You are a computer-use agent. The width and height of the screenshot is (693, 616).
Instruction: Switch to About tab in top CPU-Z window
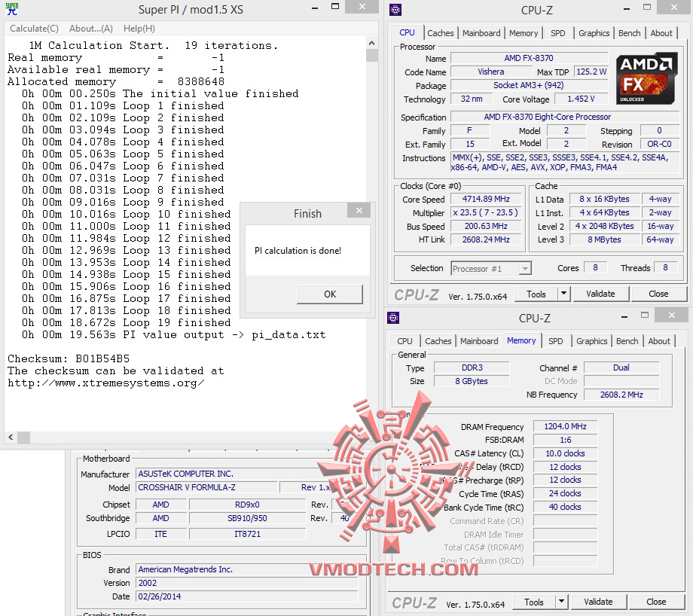point(661,33)
